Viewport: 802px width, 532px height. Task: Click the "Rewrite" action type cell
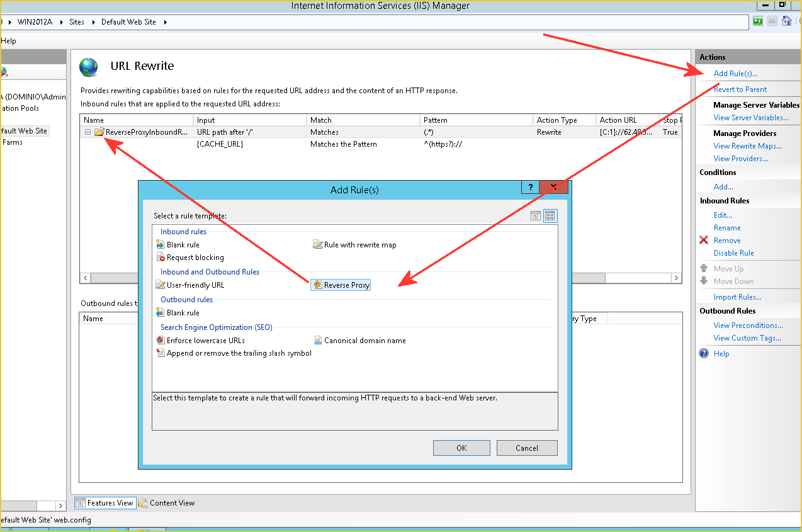[549, 132]
